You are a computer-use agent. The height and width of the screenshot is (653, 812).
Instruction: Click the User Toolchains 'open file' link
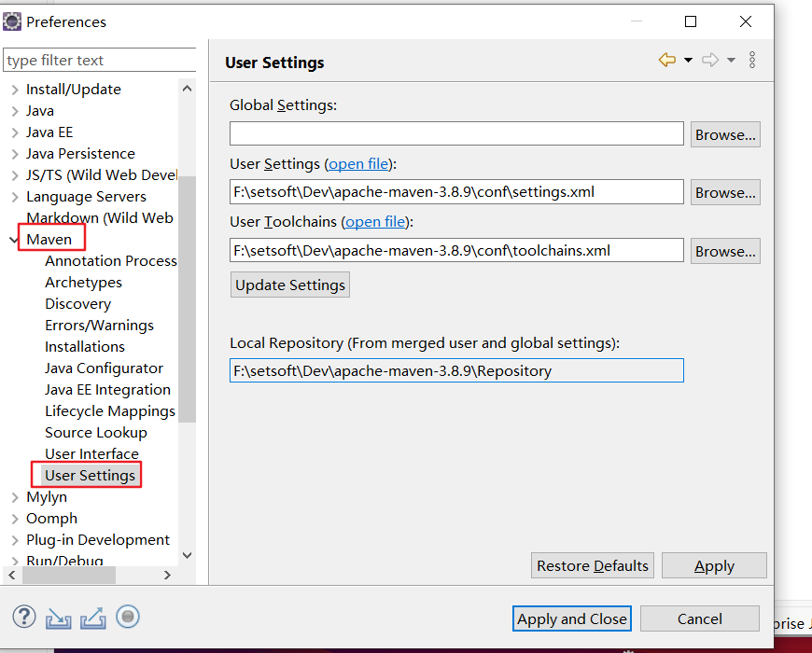[376, 222]
